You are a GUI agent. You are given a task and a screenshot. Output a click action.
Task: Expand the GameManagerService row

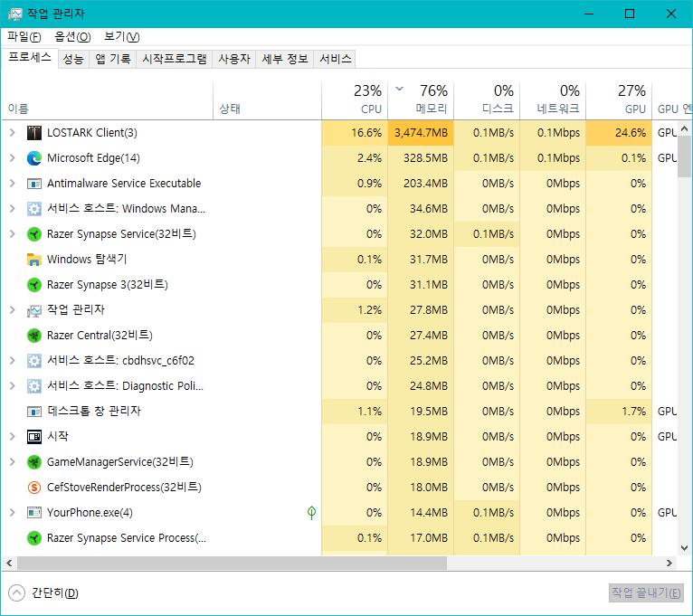point(13,462)
